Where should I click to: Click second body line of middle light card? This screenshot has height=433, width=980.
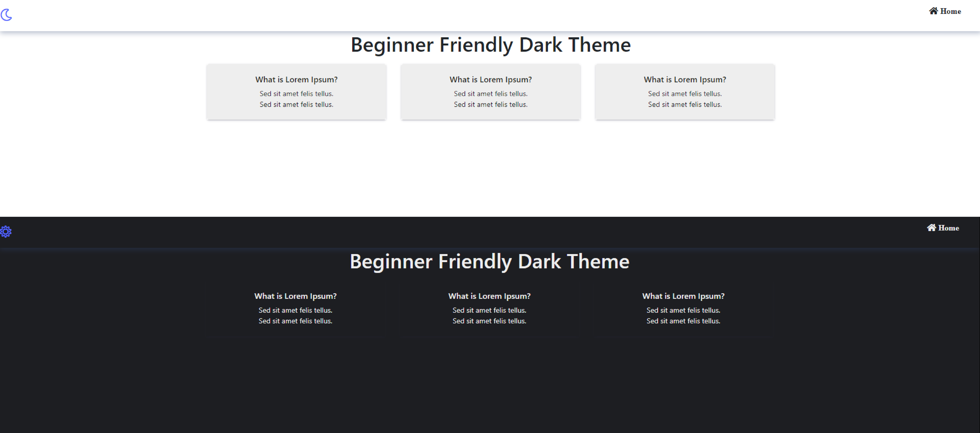(x=491, y=104)
